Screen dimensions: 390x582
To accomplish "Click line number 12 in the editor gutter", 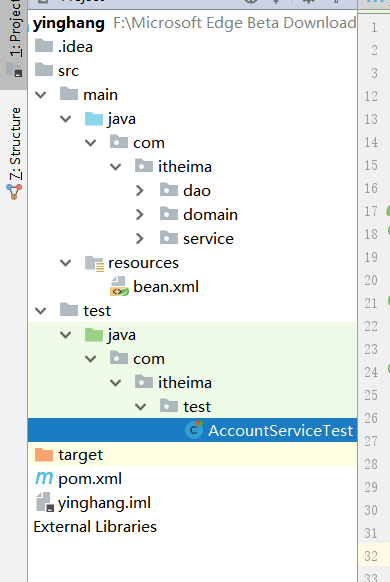I will 371,96.
